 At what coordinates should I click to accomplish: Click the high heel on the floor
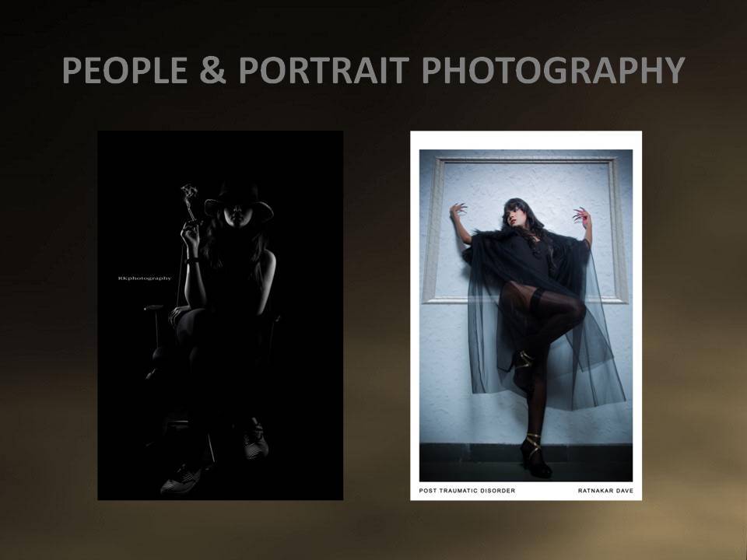pos(535,460)
